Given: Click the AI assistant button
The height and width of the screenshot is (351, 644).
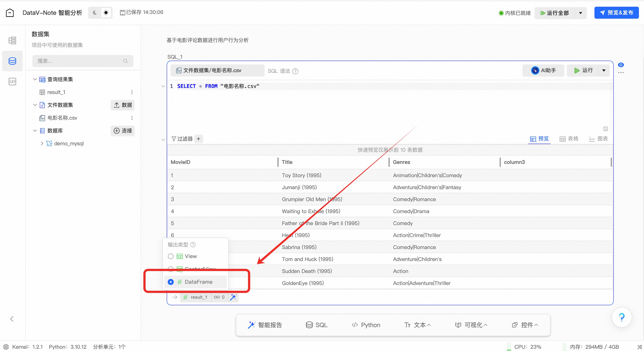Looking at the screenshot, I should (x=543, y=70).
